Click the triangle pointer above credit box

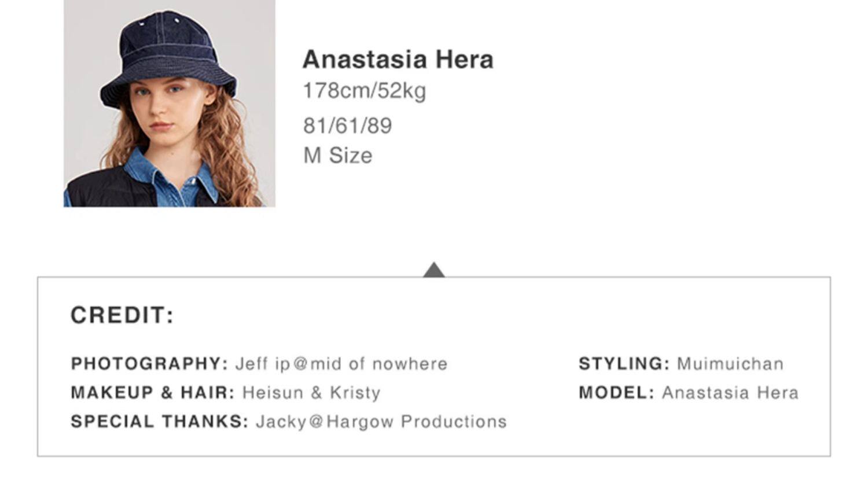click(x=434, y=270)
